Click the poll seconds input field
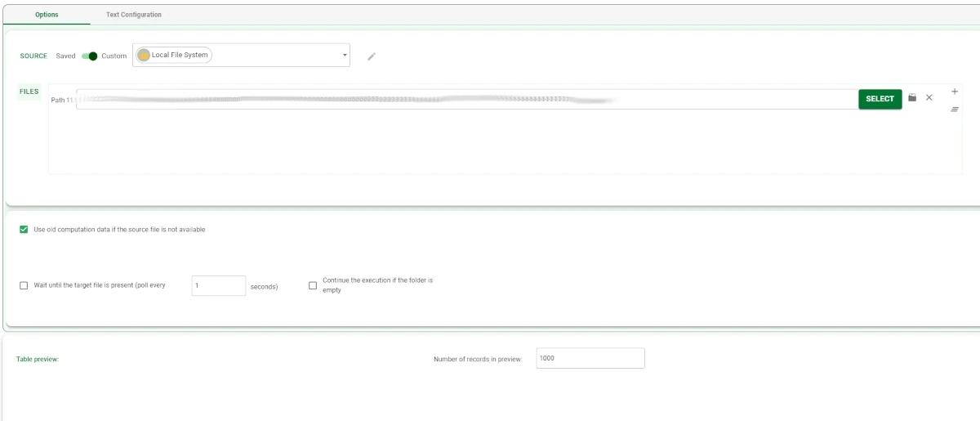Screen dimensions: 980x421 point(218,285)
